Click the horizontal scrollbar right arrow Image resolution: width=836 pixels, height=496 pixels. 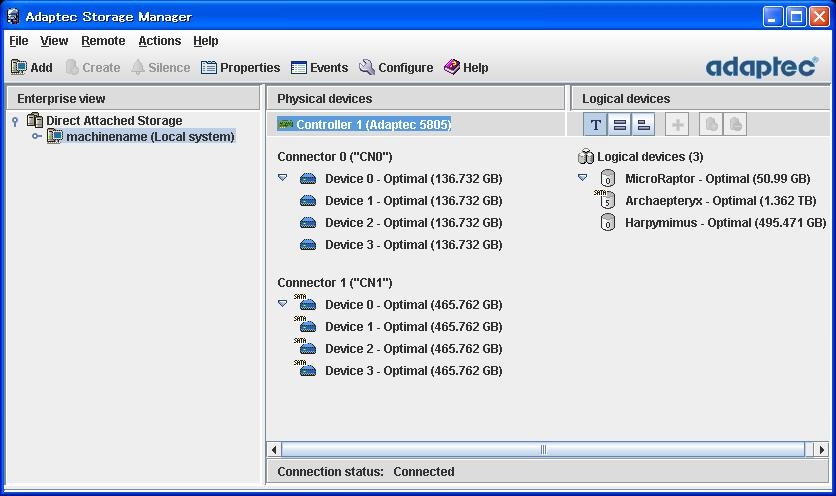821,450
